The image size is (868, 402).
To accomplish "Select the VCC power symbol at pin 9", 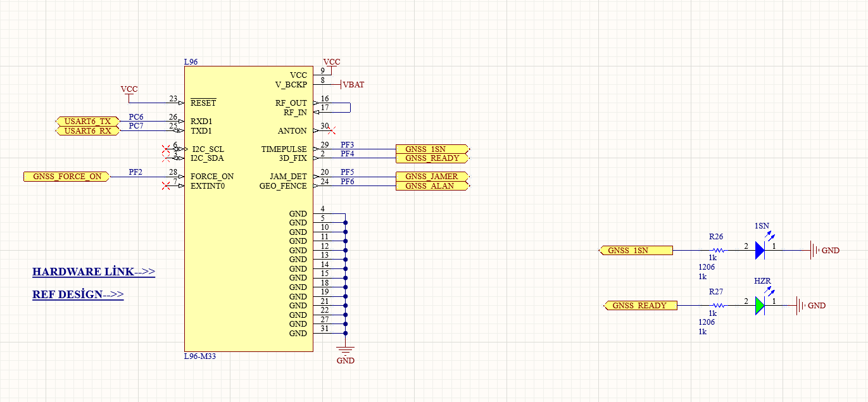I will (331, 63).
